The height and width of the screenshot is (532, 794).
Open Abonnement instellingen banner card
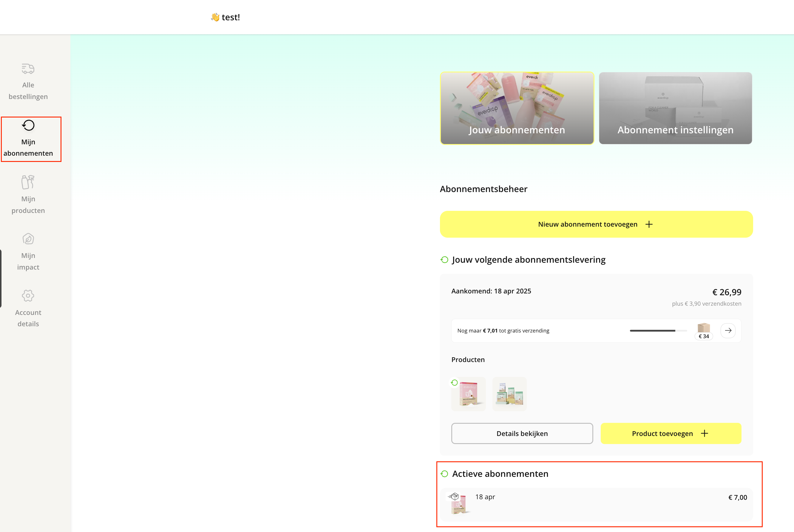675,109
